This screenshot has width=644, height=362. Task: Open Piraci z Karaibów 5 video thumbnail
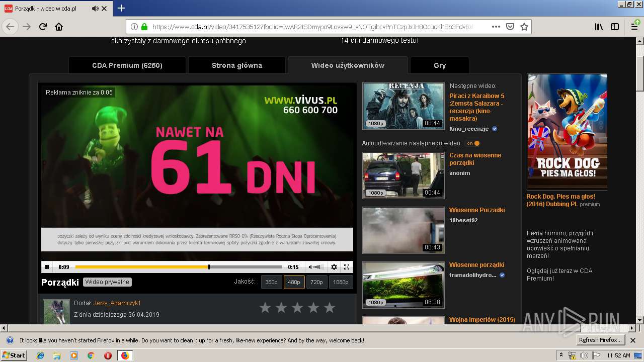[x=404, y=106]
